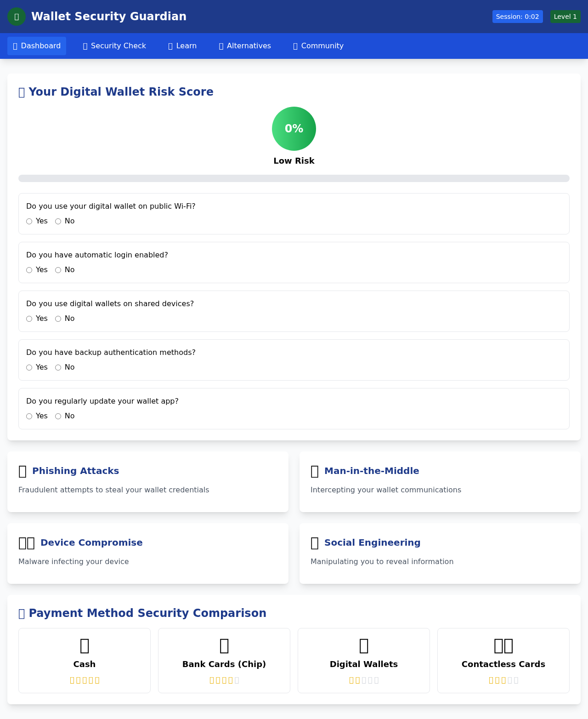
Task: Click the Device Compromise malware icon
Action: coord(26,543)
